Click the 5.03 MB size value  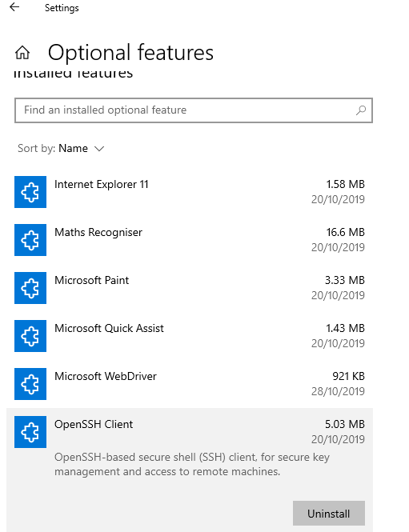pos(344,425)
